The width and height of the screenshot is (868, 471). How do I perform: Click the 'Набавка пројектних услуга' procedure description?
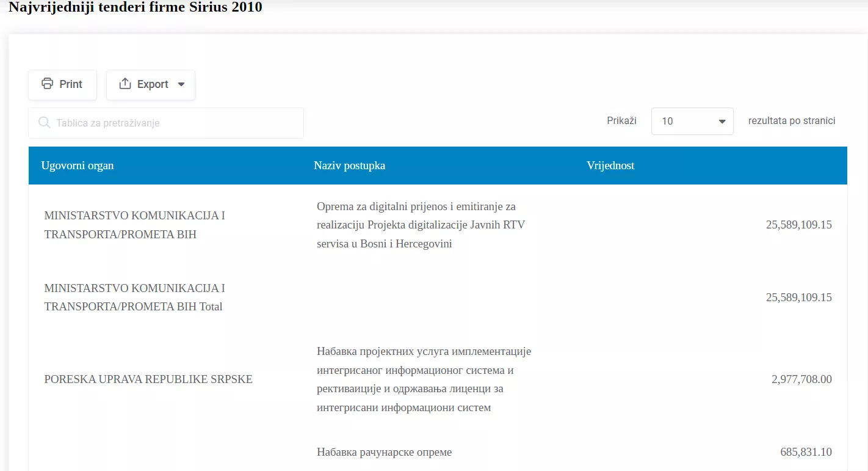click(x=424, y=379)
